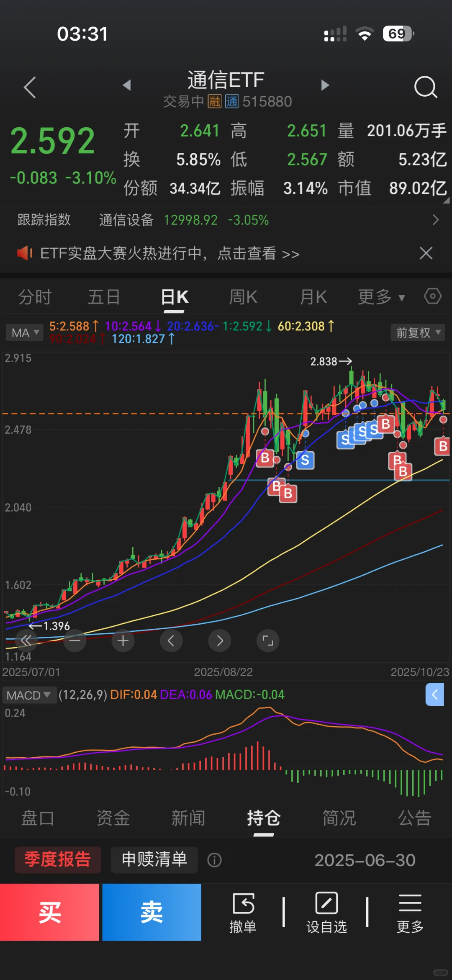The width and height of the screenshot is (452, 980).
Task: Expand the quote details corner triangle
Action: coord(446,200)
